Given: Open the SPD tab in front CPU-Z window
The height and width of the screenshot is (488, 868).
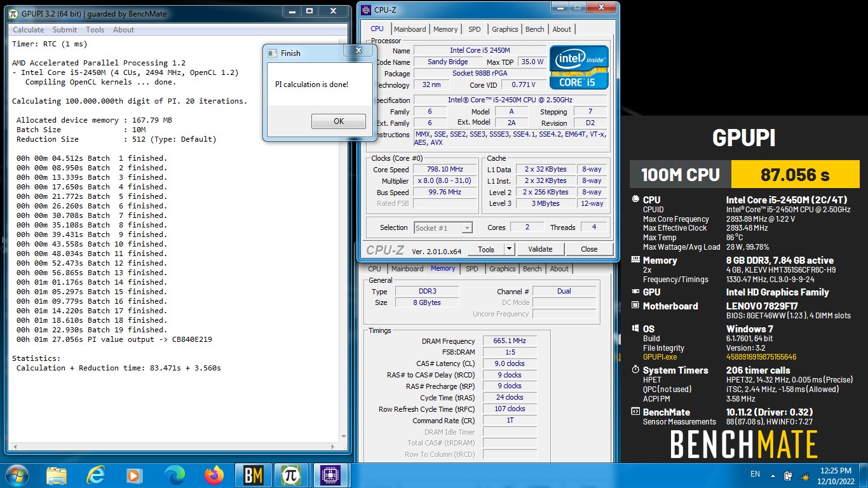Looking at the screenshot, I should click(x=475, y=29).
